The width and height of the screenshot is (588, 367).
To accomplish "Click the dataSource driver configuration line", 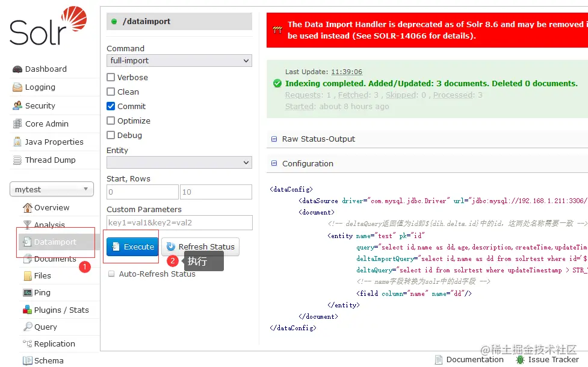I will point(443,201).
